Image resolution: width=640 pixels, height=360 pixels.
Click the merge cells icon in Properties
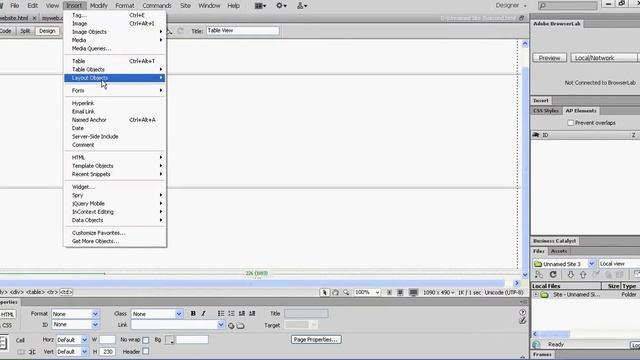(x=21, y=352)
